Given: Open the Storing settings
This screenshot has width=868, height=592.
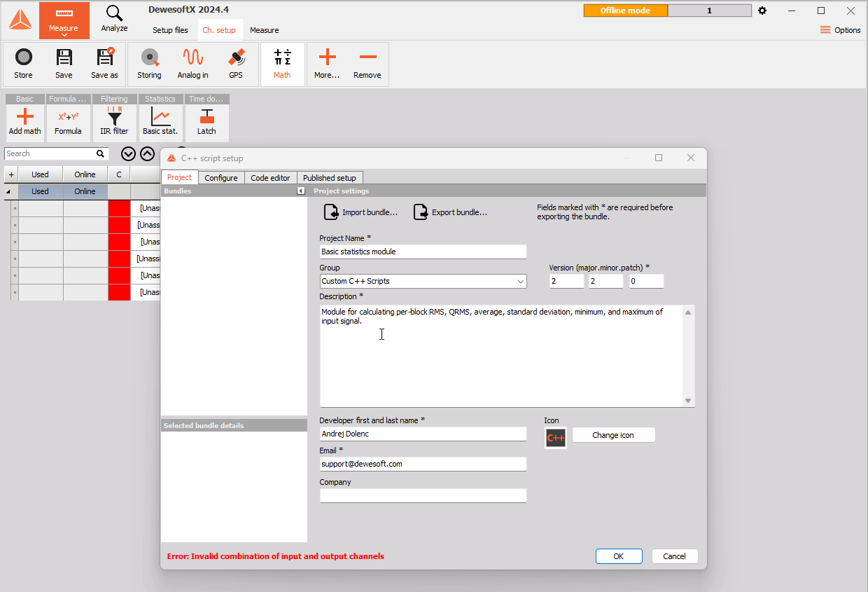Looking at the screenshot, I should tap(149, 64).
